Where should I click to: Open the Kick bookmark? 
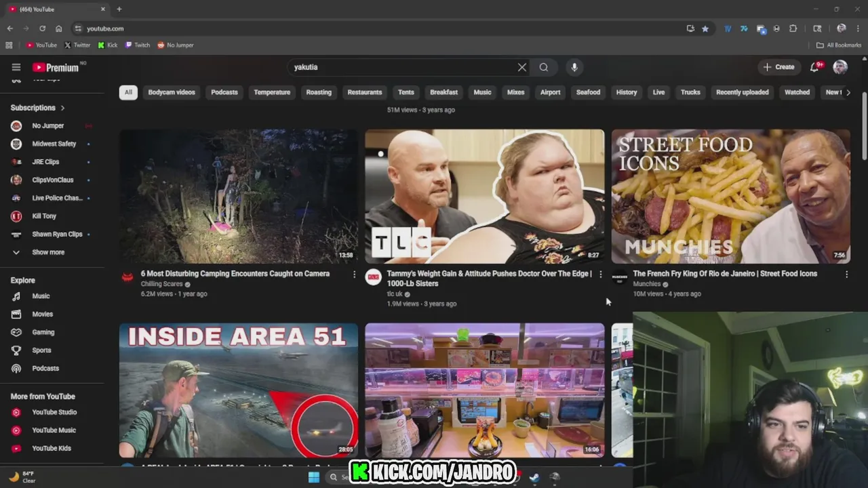point(108,45)
